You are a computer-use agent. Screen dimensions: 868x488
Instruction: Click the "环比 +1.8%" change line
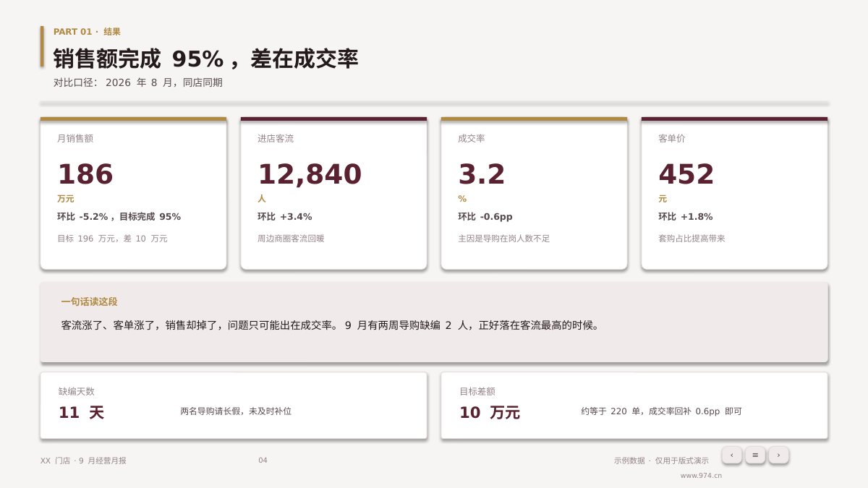[x=686, y=217]
